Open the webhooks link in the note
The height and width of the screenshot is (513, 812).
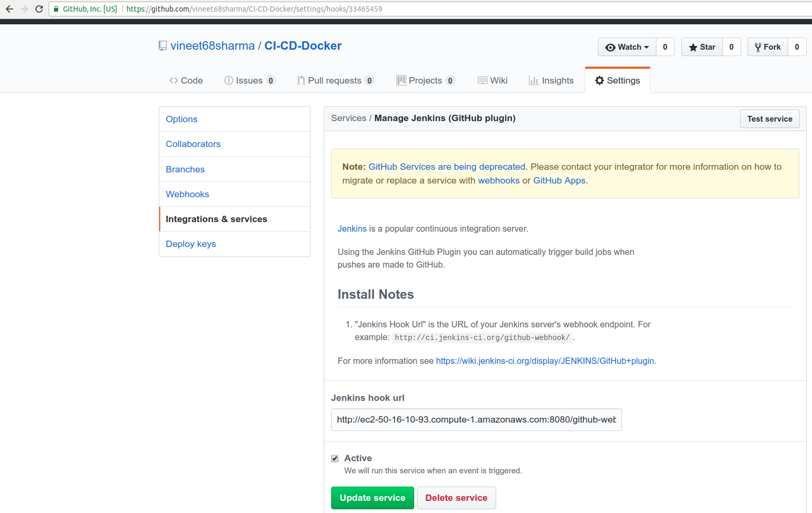[x=499, y=180]
